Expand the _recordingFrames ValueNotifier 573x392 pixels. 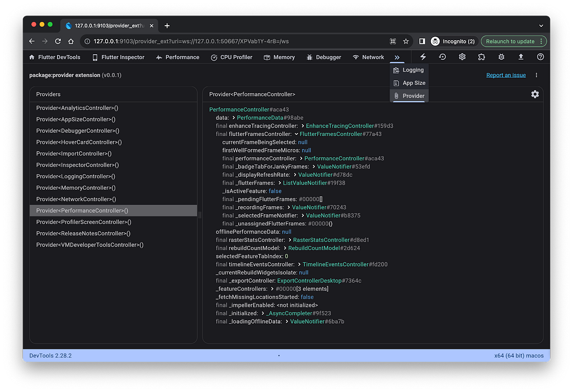288,207
